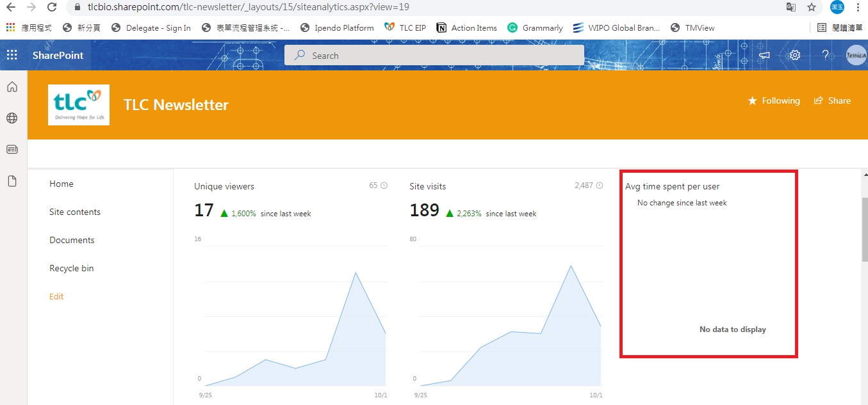This screenshot has width=868, height=405.
Task: Open Documents in site navigation
Action: coord(72,240)
